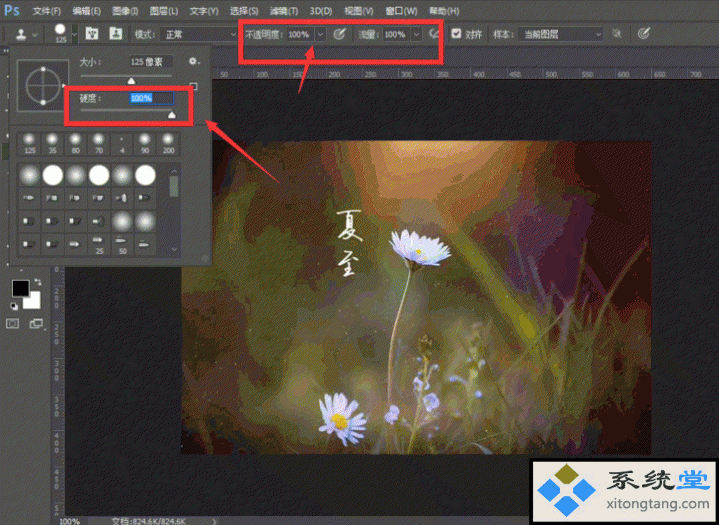Open the Brush Settings panel toggle icon

coord(92,34)
